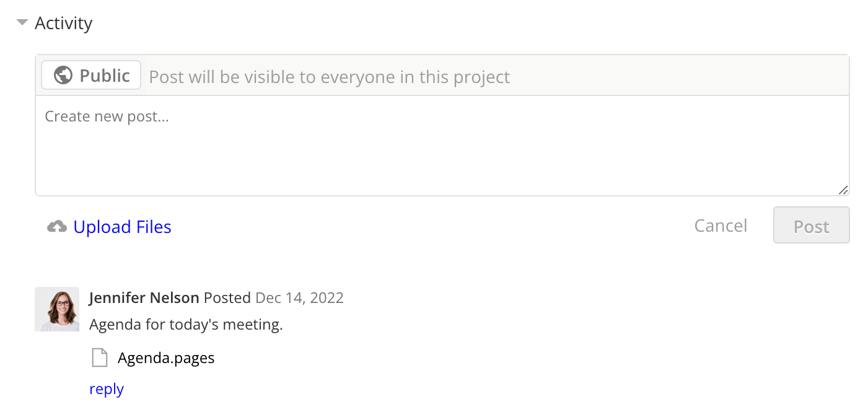Click the Dec 14, 2022 post date
The width and height of the screenshot is (868, 412).
pyautogui.click(x=299, y=298)
